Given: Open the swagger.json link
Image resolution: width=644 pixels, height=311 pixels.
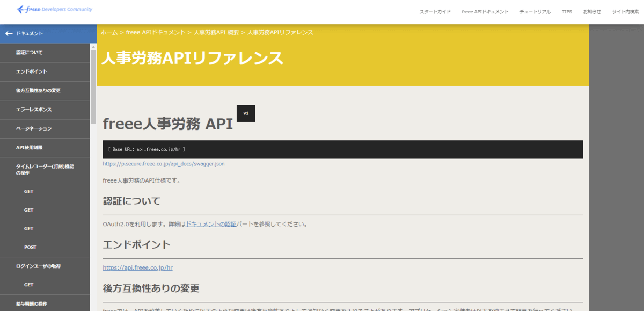Looking at the screenshot, I should tap(164, 163).
